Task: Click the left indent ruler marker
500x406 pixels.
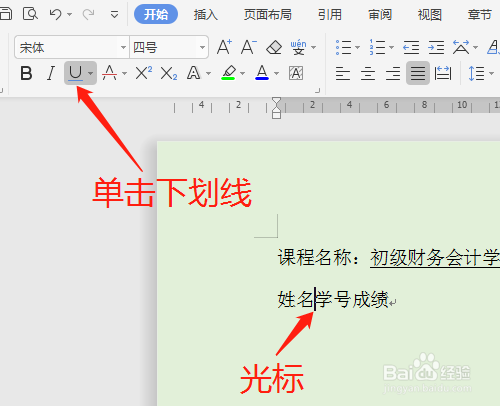Action: click(x=276, y=114)
